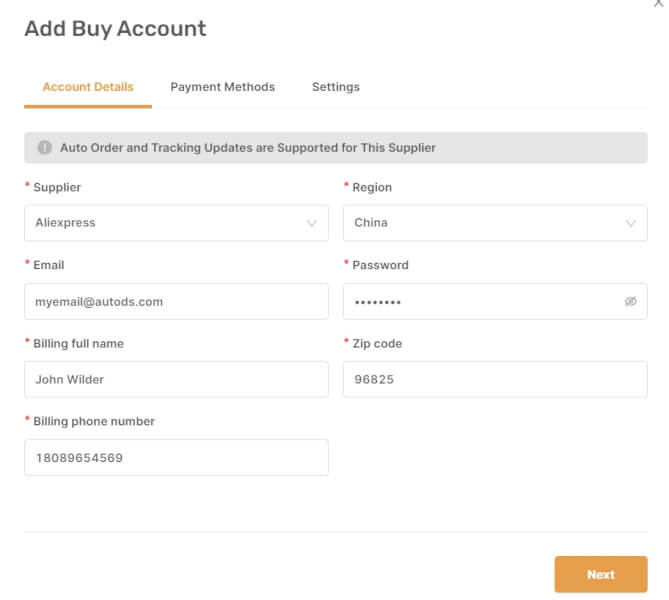Select the Billing full name field
Image resolution: width=669 pixels, height=600 pixels.
coord(176,379)
